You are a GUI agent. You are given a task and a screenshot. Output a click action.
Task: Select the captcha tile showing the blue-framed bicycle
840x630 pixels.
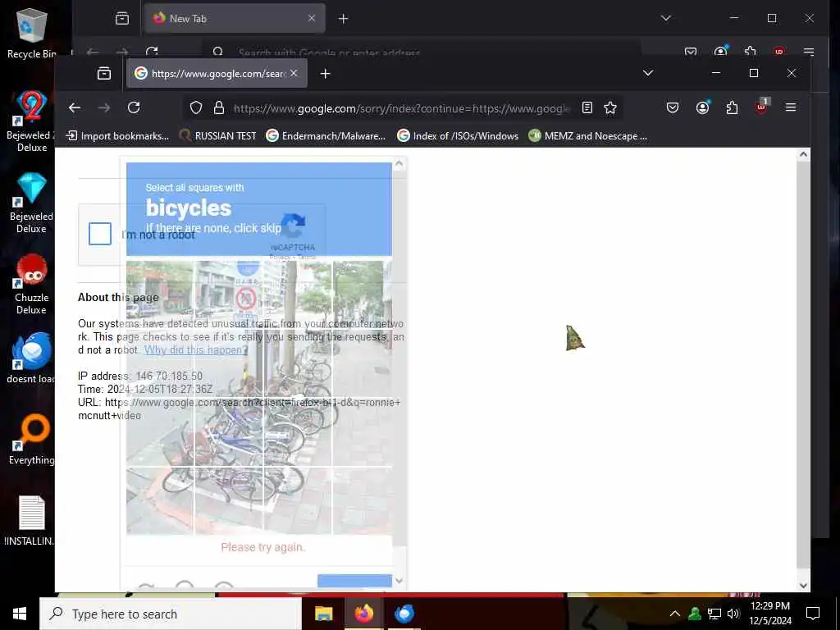tap(229, 432)
